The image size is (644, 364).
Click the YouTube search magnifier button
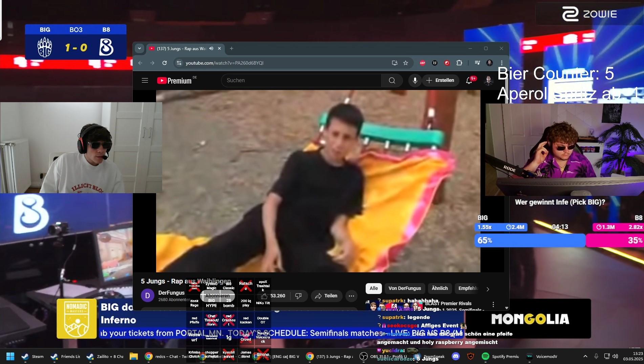(392, 81)
